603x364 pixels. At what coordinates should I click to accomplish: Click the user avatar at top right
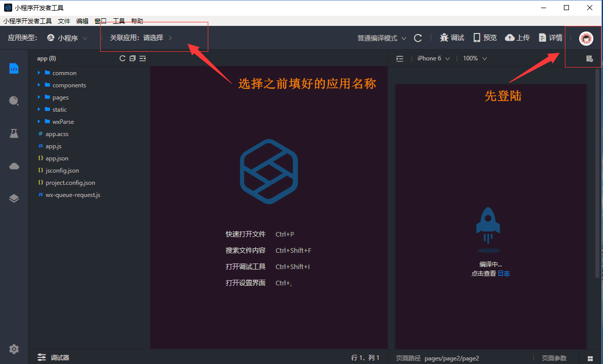[586, 39]
